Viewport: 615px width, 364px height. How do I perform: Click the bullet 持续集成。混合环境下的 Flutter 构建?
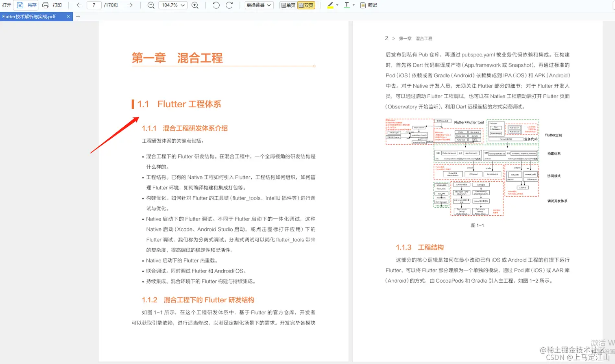pyautogui.click(x=201, y=281)
